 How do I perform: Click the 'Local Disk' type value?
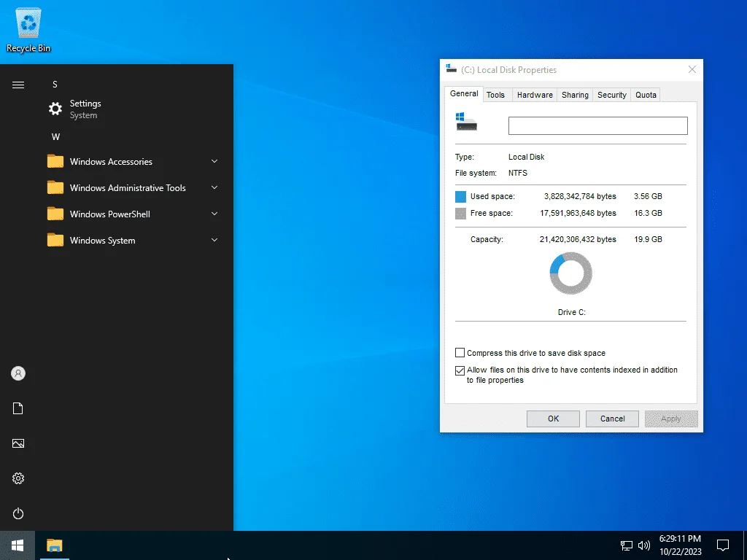coord(527,157)
